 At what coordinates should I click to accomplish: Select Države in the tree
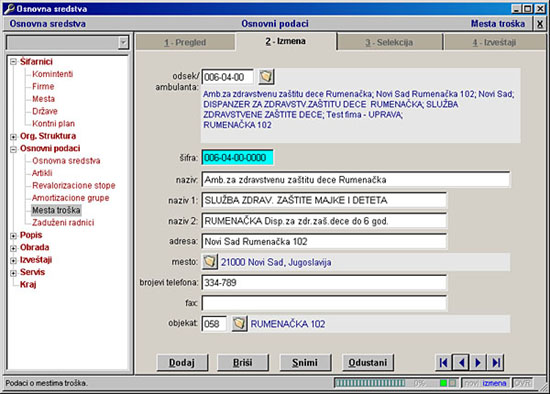click(x=45, y=111)
